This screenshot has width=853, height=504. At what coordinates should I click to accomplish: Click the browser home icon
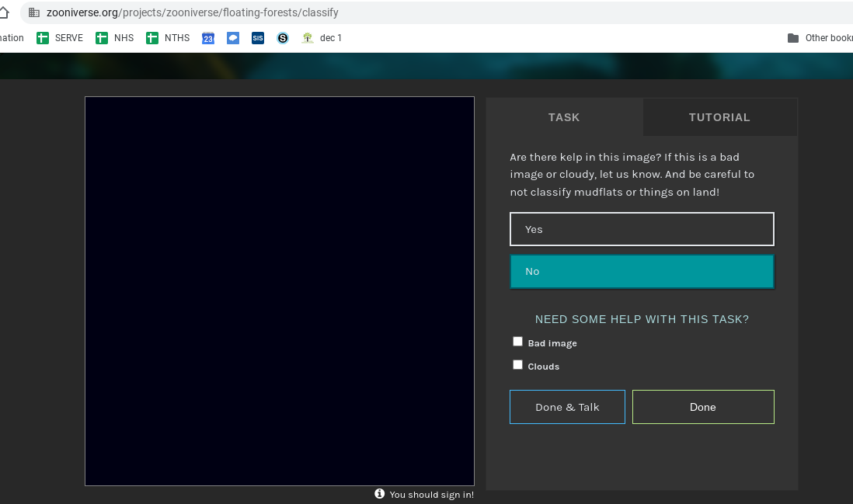pyautogui.click(x=4, y=12)
